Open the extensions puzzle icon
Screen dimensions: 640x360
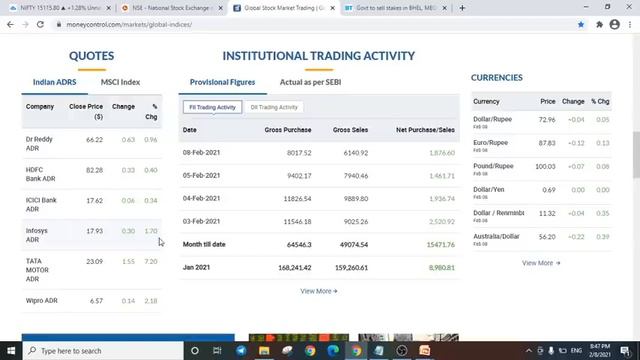pyautogui.click(x=599, y=24)
